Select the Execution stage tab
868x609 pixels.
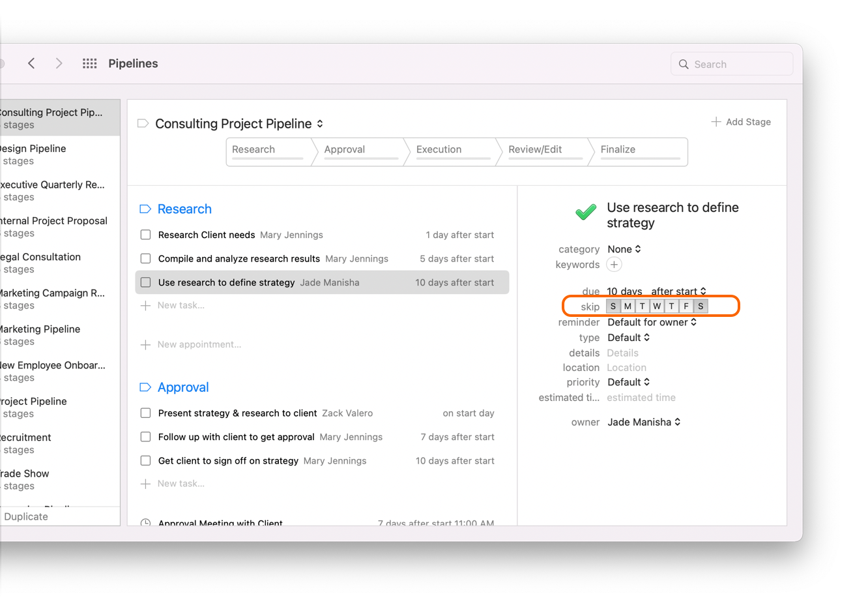[x=439, y=150]
